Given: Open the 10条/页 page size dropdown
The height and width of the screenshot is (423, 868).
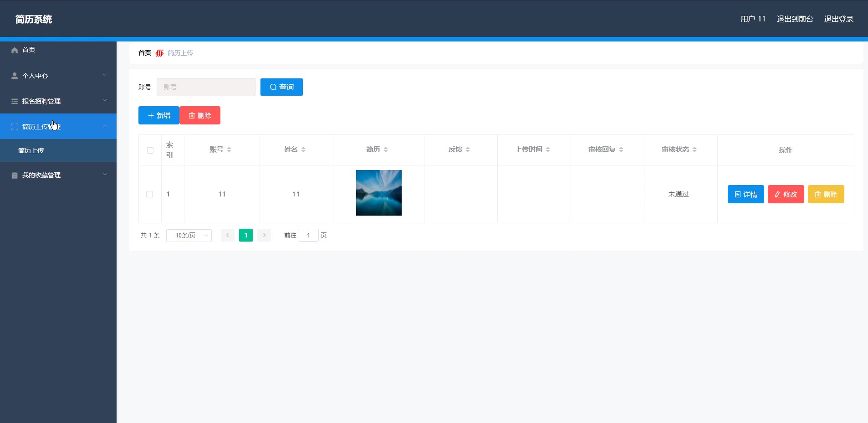Looking at the screenshot, I should [x=189, y=235].
